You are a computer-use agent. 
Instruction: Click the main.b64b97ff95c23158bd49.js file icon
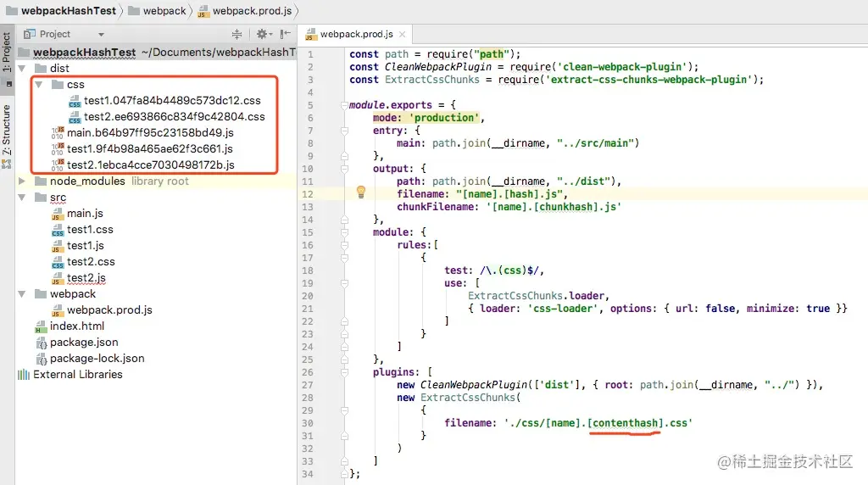click(57, 133)
